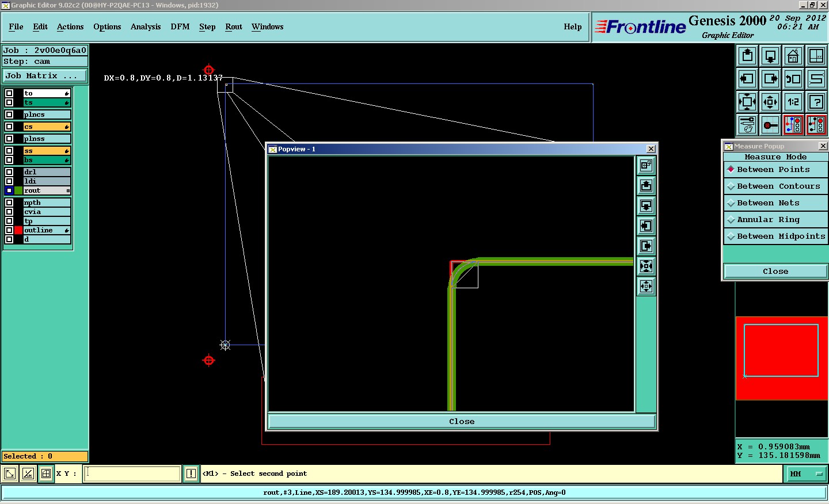Zoom out with outward arrows icon

click(770, 102)
